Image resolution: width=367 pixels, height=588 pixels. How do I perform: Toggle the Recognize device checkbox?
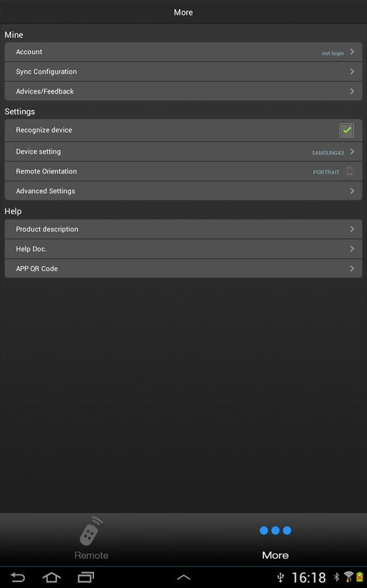click(347, 130)
